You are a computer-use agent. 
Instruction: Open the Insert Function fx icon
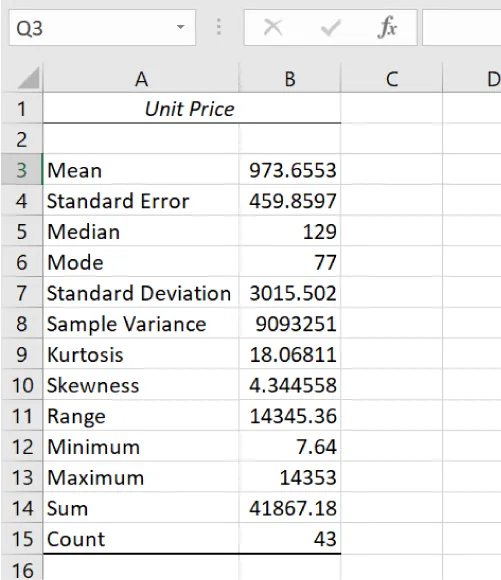point(387,27)
